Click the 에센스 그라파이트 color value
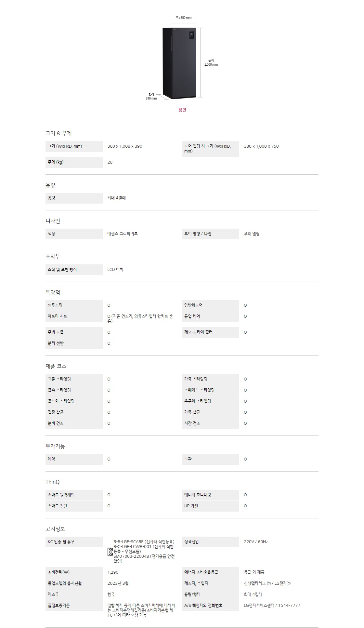Screen dimensions: 364x628 click(123, 234)
